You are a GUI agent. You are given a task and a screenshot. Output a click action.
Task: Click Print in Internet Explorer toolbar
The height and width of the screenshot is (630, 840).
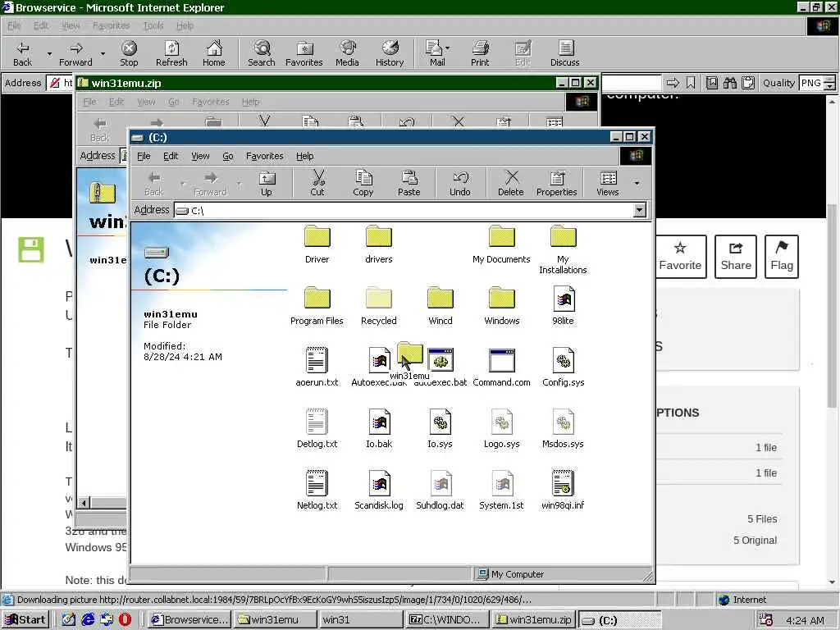(480, 53)
